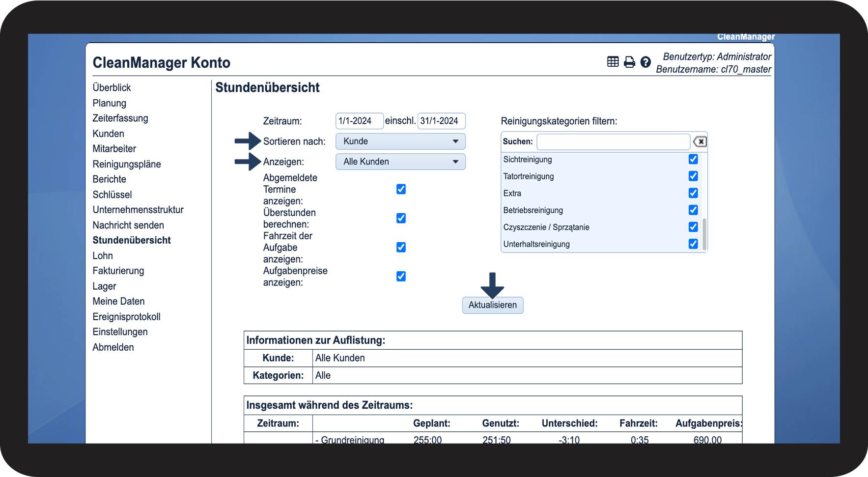Click the Aktualisieren button
Viewport: 868px width, 477px height.
[492, 305]
